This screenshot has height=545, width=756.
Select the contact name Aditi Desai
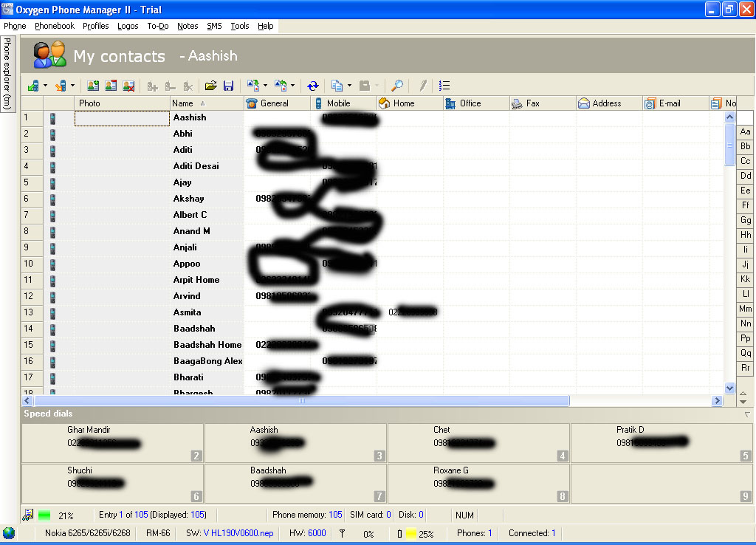pos(196,166)
